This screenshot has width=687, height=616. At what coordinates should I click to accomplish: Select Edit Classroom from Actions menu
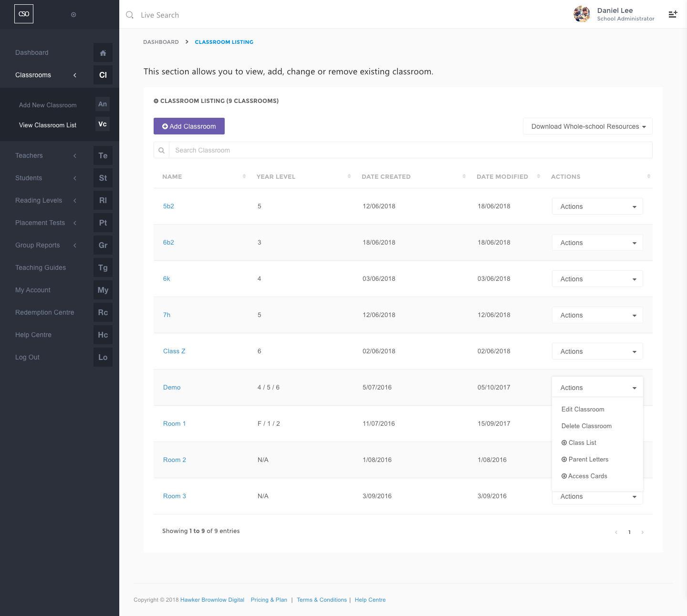pos(583,409)
